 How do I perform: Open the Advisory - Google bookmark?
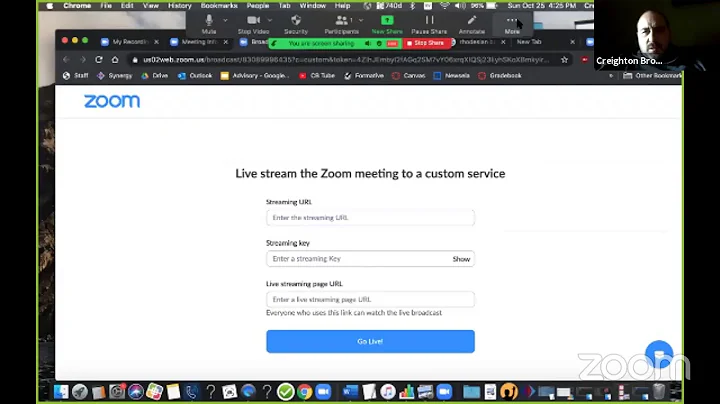point(255,76)
